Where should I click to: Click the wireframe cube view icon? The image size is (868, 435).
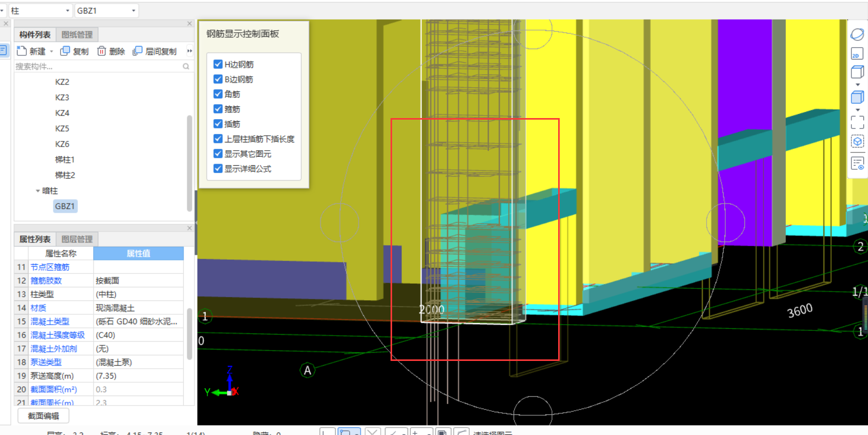tap(857, 72)
